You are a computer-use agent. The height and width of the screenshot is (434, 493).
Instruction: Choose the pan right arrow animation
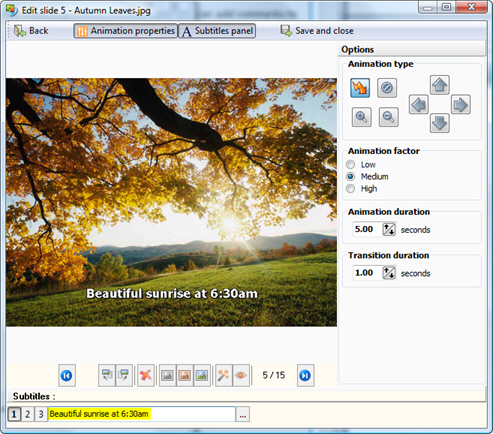coord(461,105)
